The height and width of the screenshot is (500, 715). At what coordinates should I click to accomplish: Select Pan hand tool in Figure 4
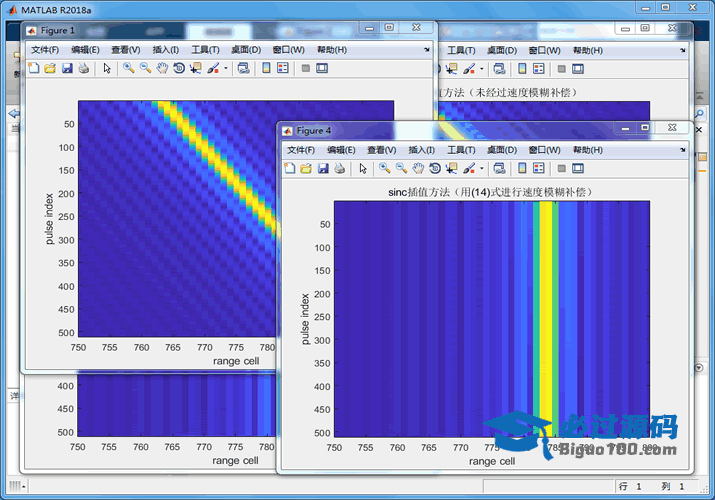click(418, 168)
